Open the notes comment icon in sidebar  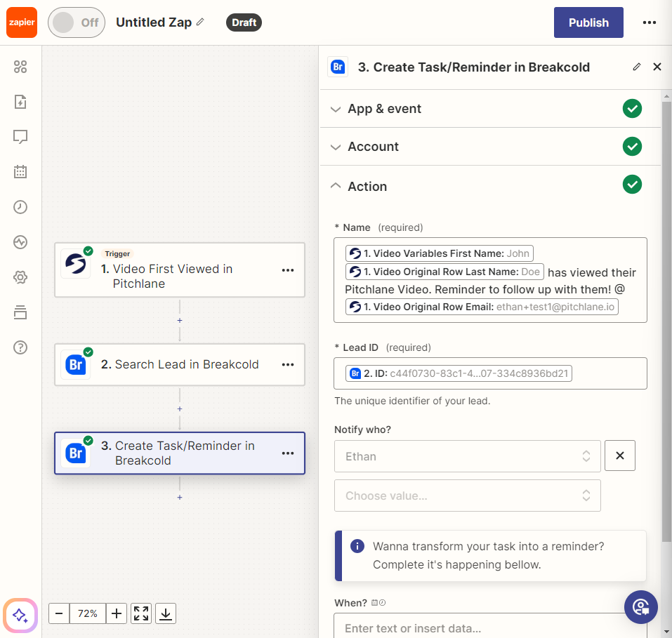point(20,137)
